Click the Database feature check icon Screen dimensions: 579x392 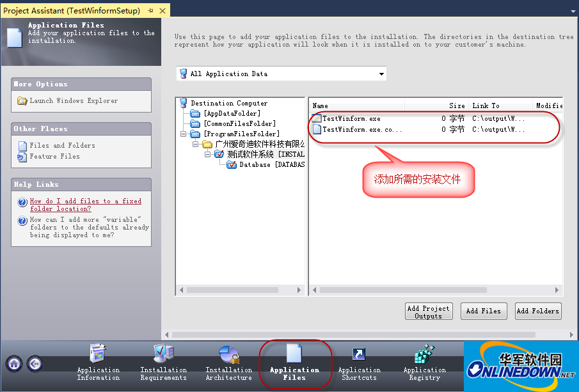click(x=232, y=164)
